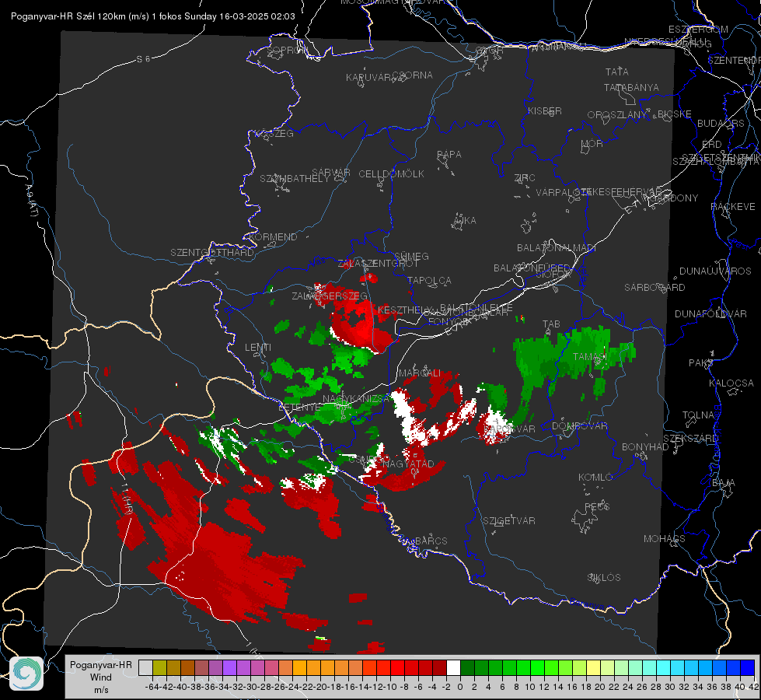This screenshot has width=761, height=700.
Task: Click the BONYHÁD label
Action: (645, 447)
